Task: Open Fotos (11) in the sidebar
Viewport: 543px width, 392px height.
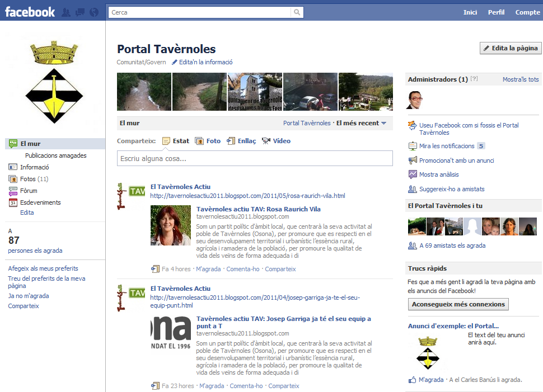Action: coord(34,179)
